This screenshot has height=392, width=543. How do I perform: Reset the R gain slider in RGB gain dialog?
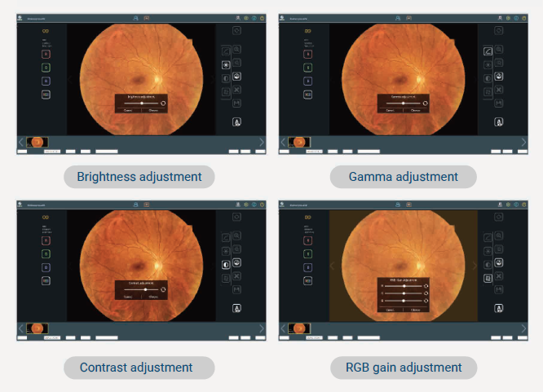point(426,286)
